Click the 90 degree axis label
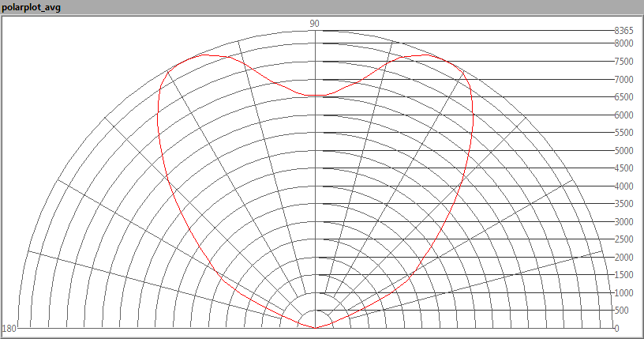Image resolution: width=644 pixels, height=339 pixels. [314, 23]
